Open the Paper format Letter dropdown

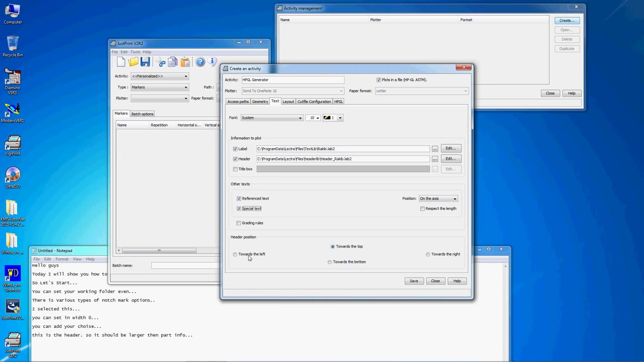click(x=422, y=91)
